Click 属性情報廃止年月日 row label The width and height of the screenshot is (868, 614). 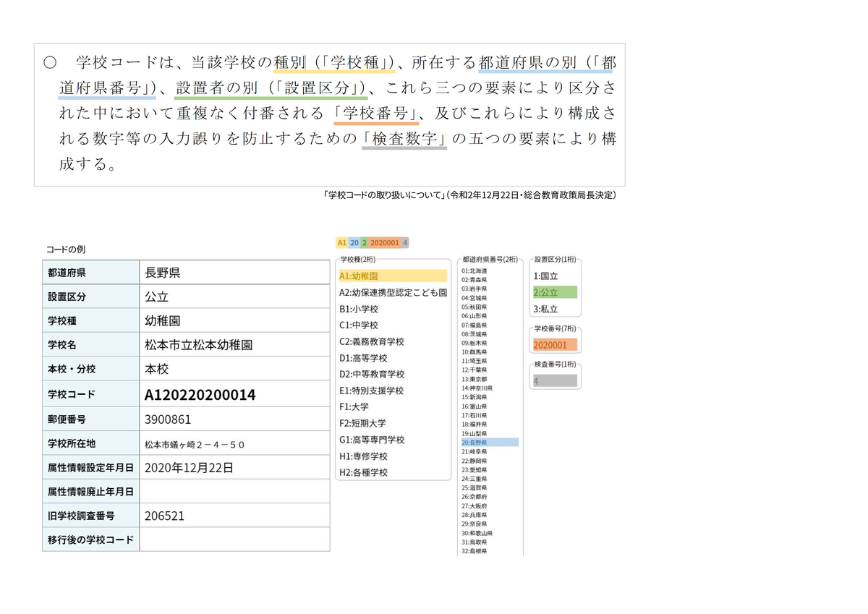pyautogui.click(x=90, y=492)
